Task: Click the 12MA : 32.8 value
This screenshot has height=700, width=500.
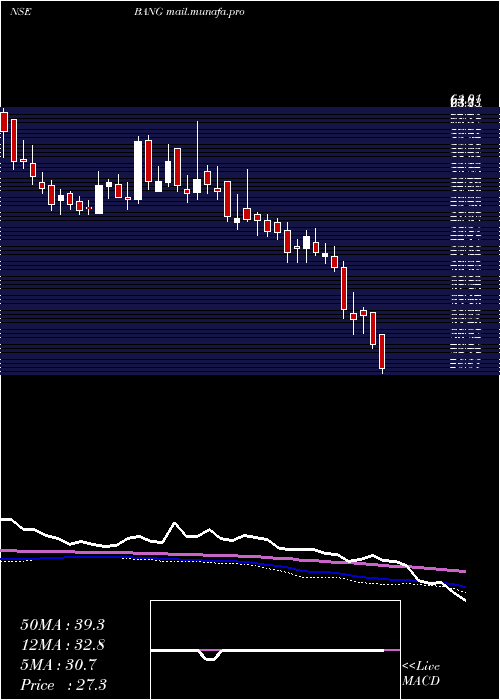Action: 62,645
